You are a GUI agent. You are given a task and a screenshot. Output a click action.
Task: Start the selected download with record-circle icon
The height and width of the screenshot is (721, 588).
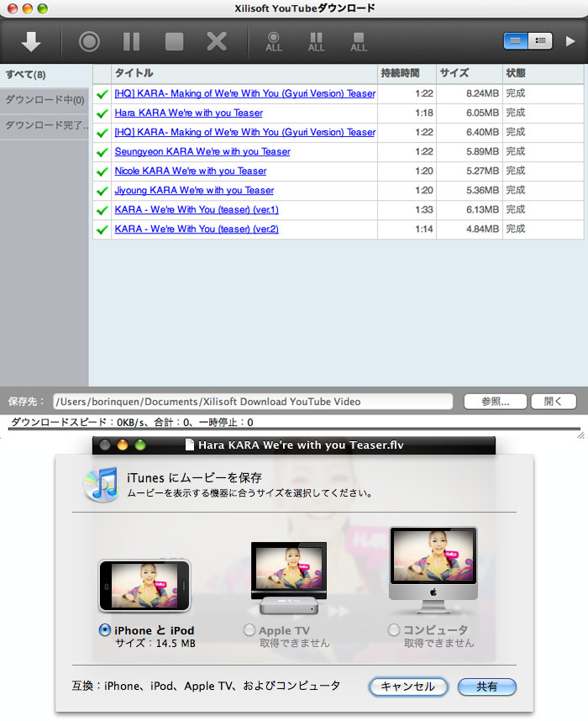pyautogui.click(x=89, y=42)
